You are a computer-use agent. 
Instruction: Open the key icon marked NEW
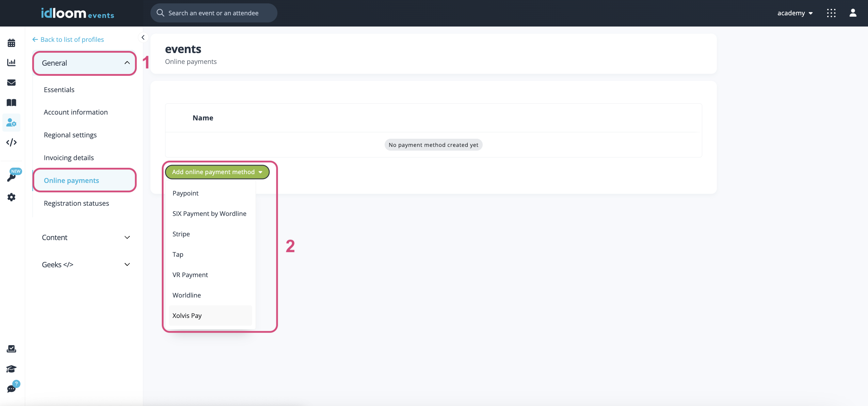click(11, 177)
